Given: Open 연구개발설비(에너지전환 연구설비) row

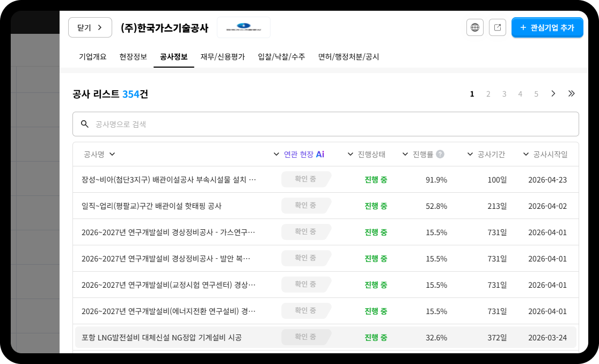Looking at the screenshot, I should (x=325, y=311).
